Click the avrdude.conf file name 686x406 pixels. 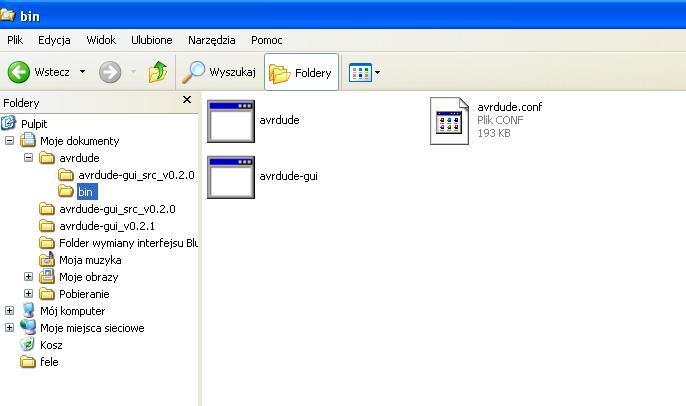click(x=510, y=107)
